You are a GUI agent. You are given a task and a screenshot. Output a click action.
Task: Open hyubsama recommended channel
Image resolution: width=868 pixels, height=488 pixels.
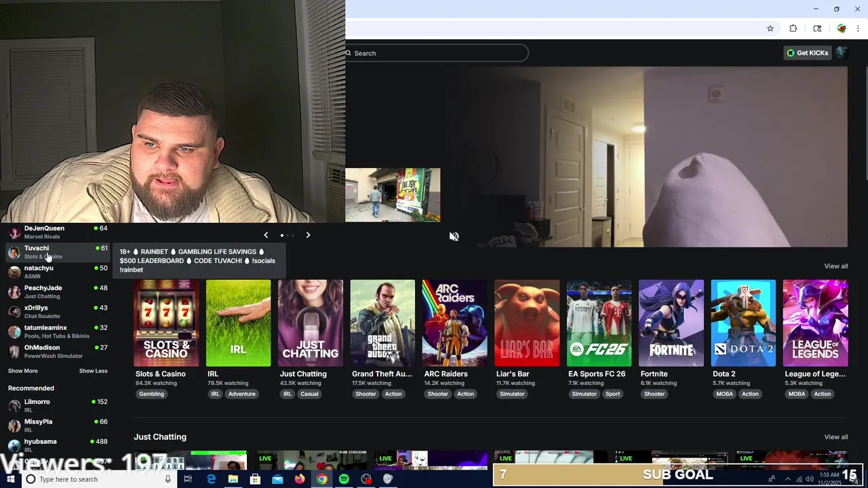58,445
